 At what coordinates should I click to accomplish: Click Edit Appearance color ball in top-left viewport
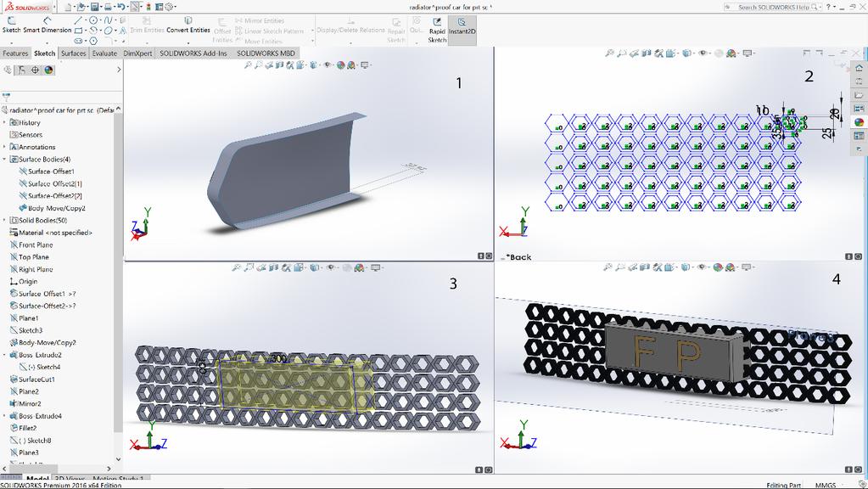[341, 65]
